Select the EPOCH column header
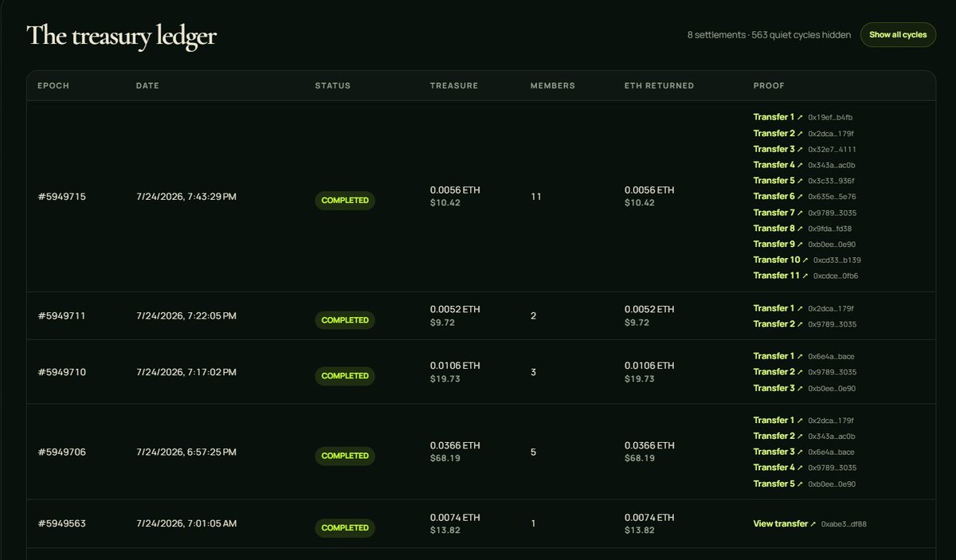Image resolution: width=956 pixels, height=560 pixels. 53,85
